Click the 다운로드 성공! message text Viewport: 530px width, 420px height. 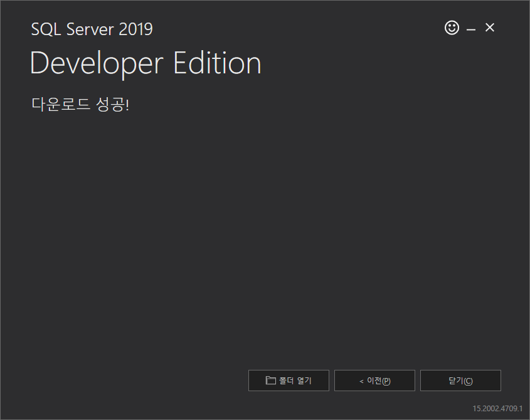coord(80,104)
